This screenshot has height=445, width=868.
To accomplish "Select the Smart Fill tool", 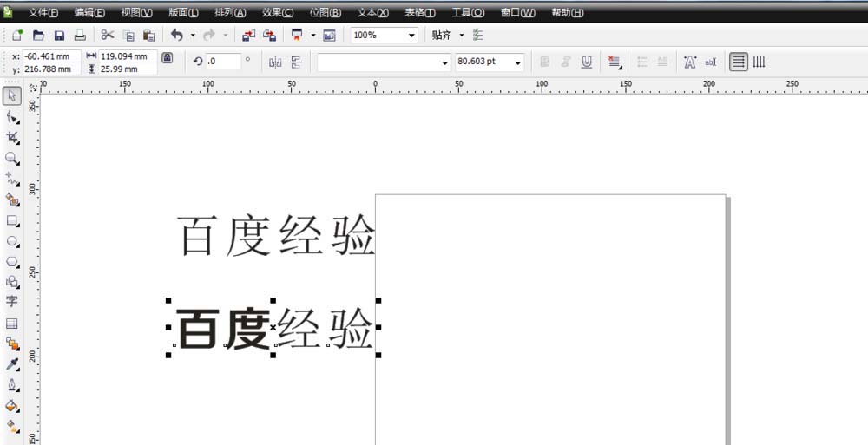I will pyautogui.click(x=12, y=200).
